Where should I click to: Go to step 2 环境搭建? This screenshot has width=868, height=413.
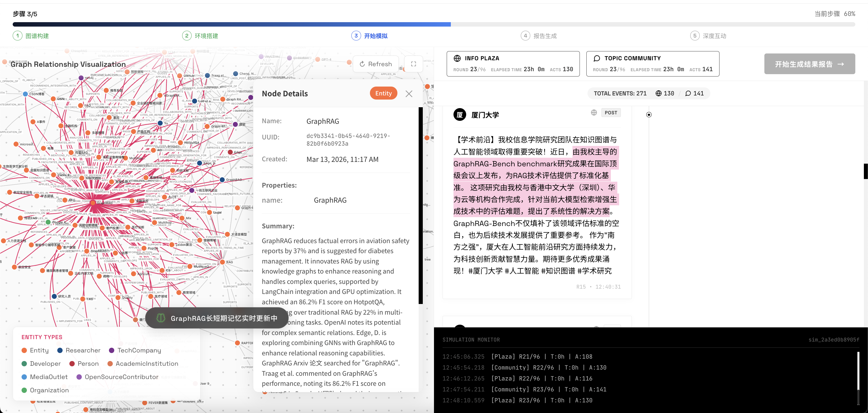[x=200, y=36]
